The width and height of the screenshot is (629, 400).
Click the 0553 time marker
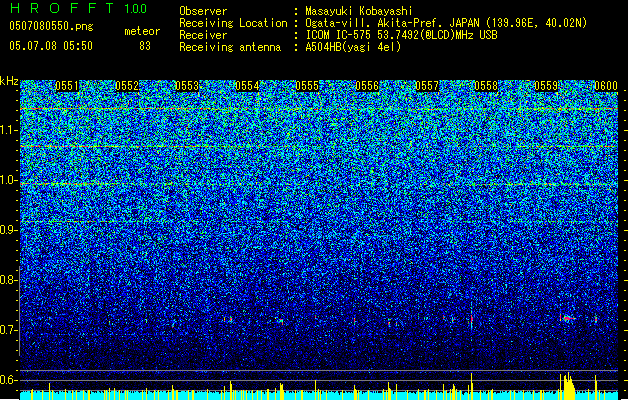click(x=187, y=86)
